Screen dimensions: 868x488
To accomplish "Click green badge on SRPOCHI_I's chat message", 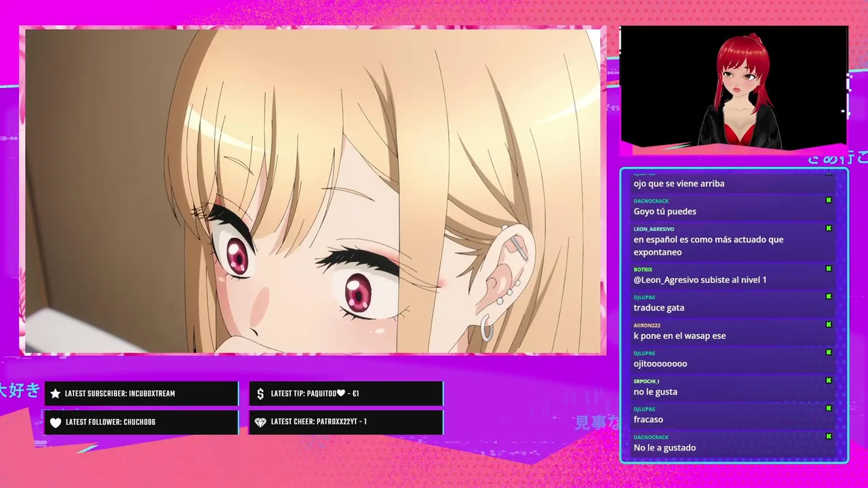I will click(x=829, y=380).
